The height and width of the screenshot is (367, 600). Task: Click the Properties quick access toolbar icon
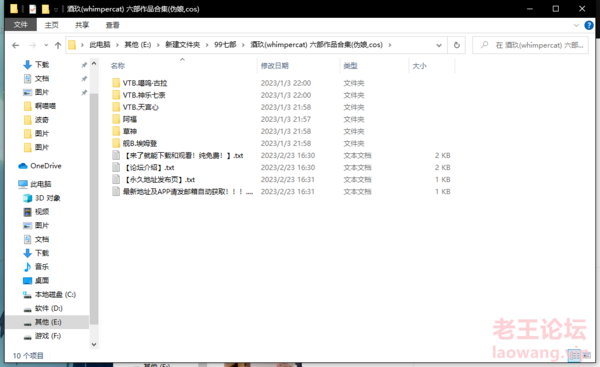click(33, 9)
